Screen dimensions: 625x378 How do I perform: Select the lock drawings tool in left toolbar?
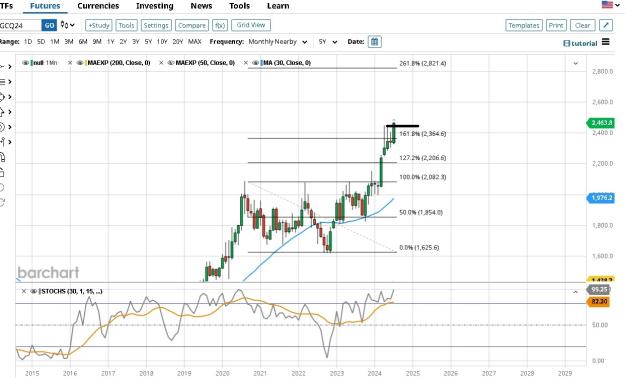point(2,173)
